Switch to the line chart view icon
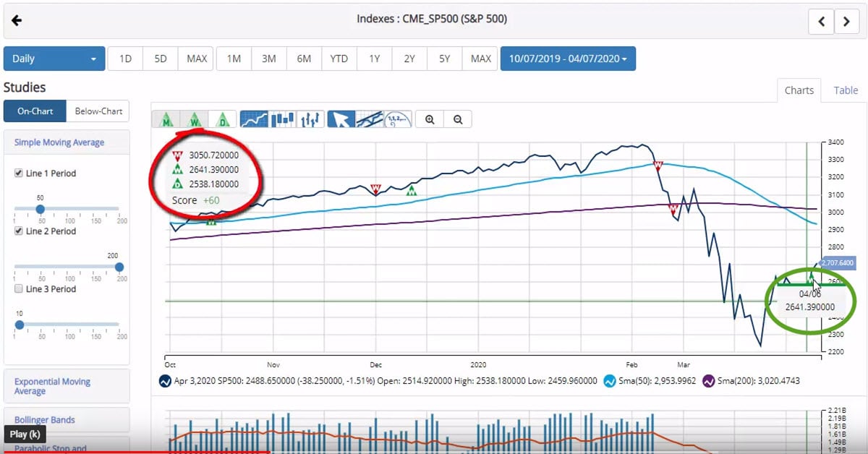Viewport: 868px width, 454px height. 254,119
